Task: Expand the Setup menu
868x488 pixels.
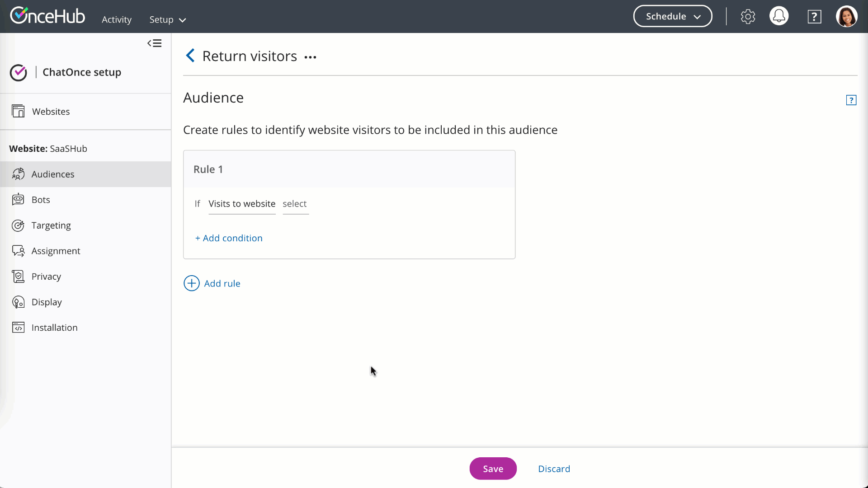Action: (167, 20)
